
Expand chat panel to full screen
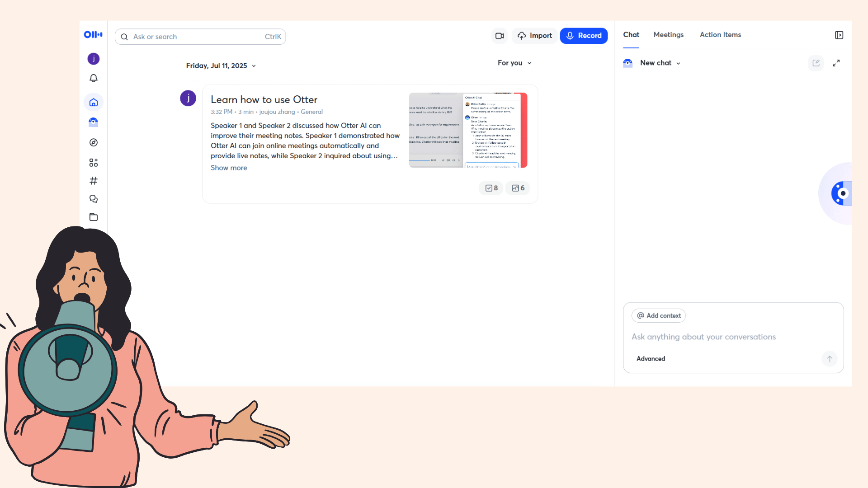click(x=836, y=63)
